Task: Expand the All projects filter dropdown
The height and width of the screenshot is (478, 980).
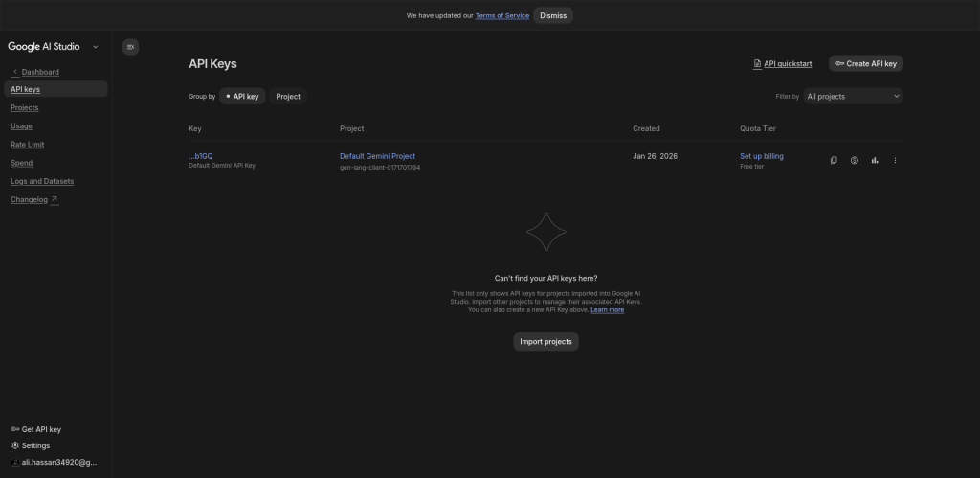Action: (x=853, y=96)
